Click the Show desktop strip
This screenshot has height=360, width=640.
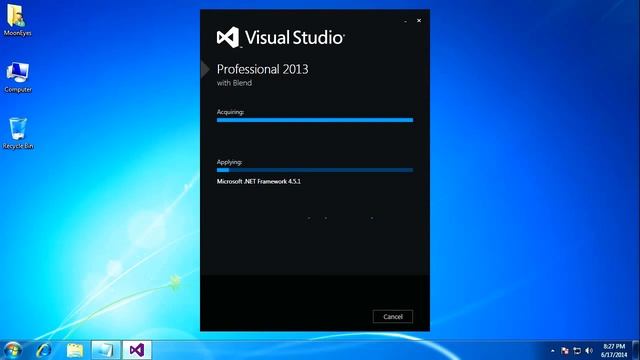[x=636, y=350]
